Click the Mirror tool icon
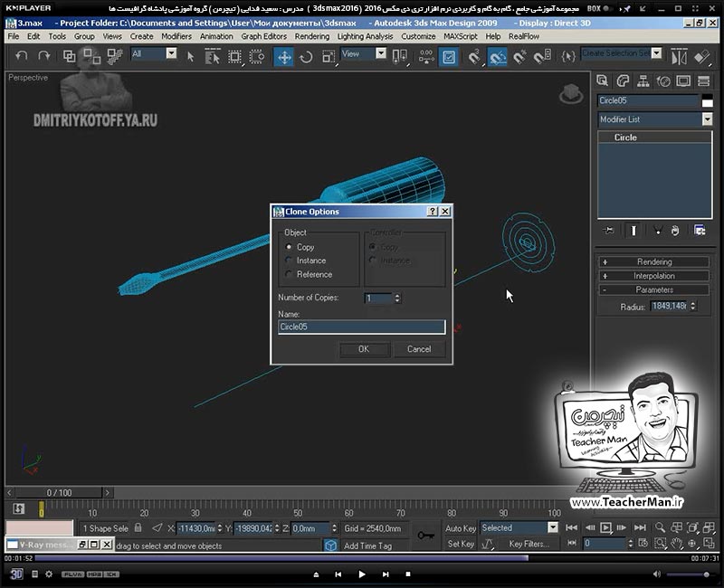 (680, 57)
